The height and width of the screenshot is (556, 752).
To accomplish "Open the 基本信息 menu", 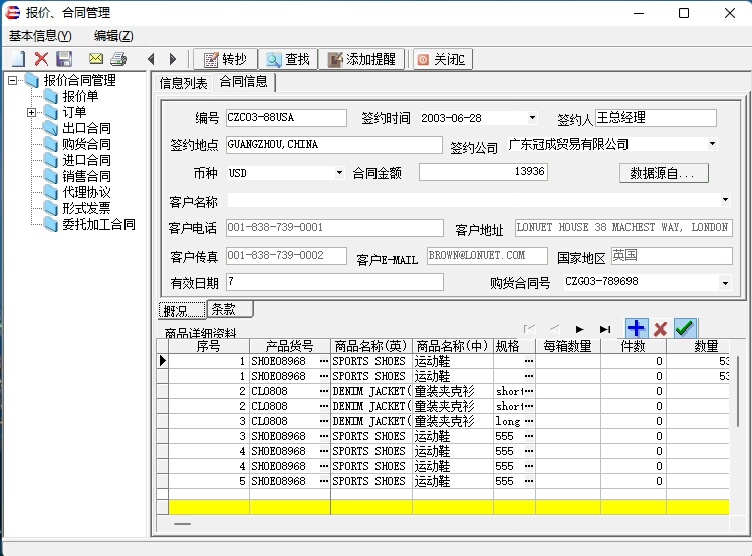I will [x=40, y=36].
